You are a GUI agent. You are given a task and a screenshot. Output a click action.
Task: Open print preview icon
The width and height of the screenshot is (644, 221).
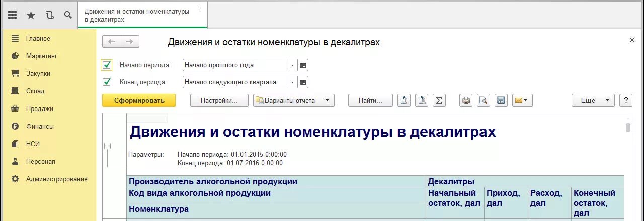point(483,100)
